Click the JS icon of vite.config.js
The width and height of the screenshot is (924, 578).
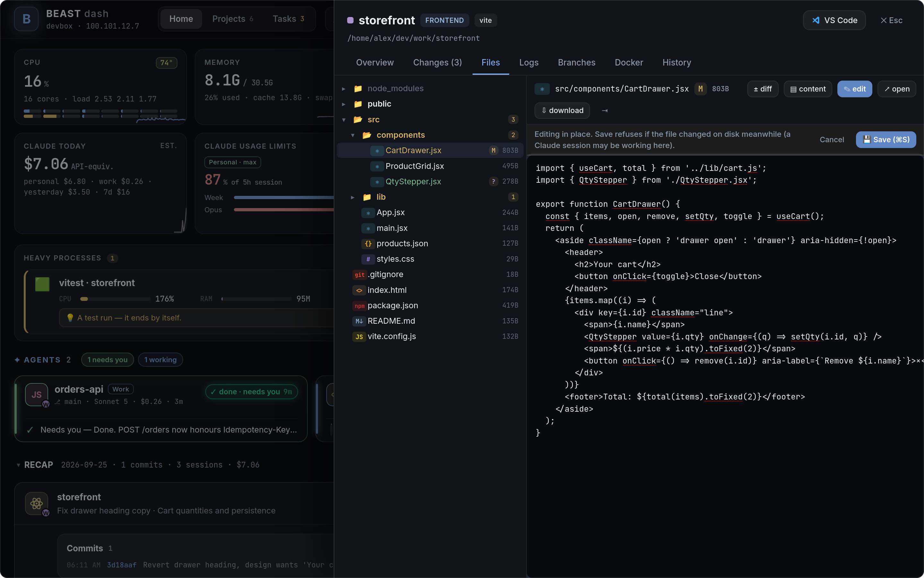(x=359, y=337)
